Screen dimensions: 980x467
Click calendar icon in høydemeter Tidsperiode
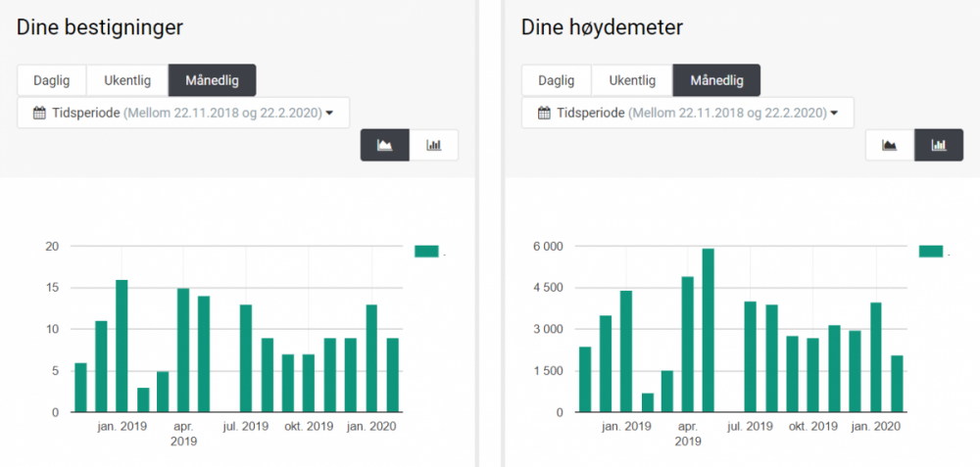pos(544,113)
